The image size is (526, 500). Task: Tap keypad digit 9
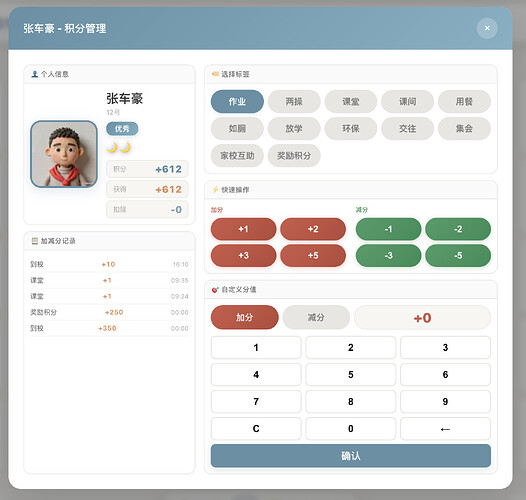coord(445,402)
